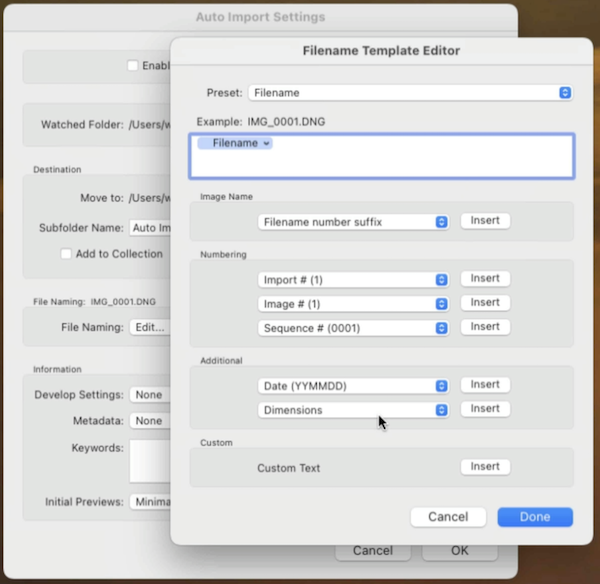Insert the Filename number suffix token
This screenshot has width=600, height=584.
point(485,221)
